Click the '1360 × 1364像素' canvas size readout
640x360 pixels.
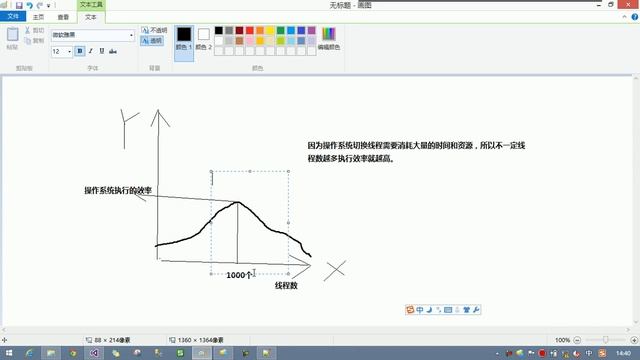coord(200,340)
